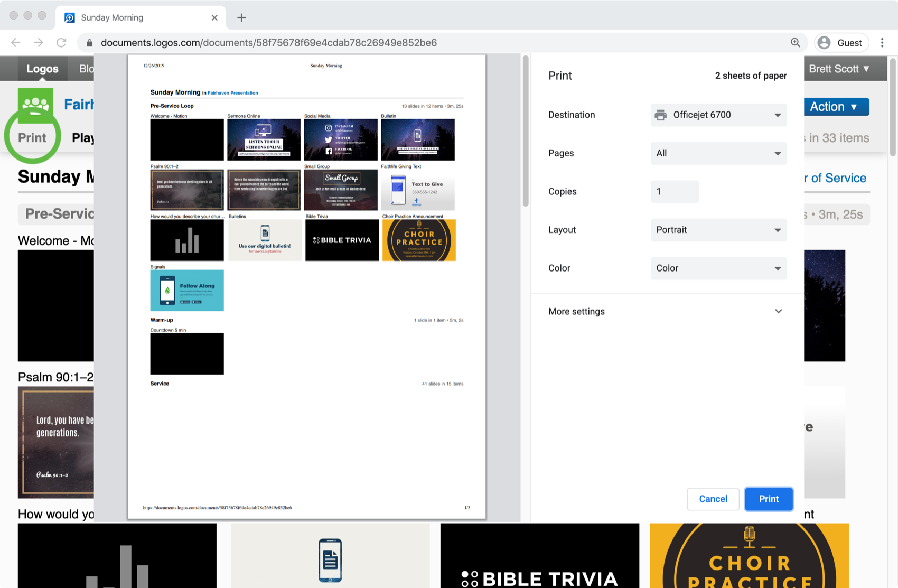898x588 pixels.
Task: Click the padlock site info icon
Action: tap(89, 43)
